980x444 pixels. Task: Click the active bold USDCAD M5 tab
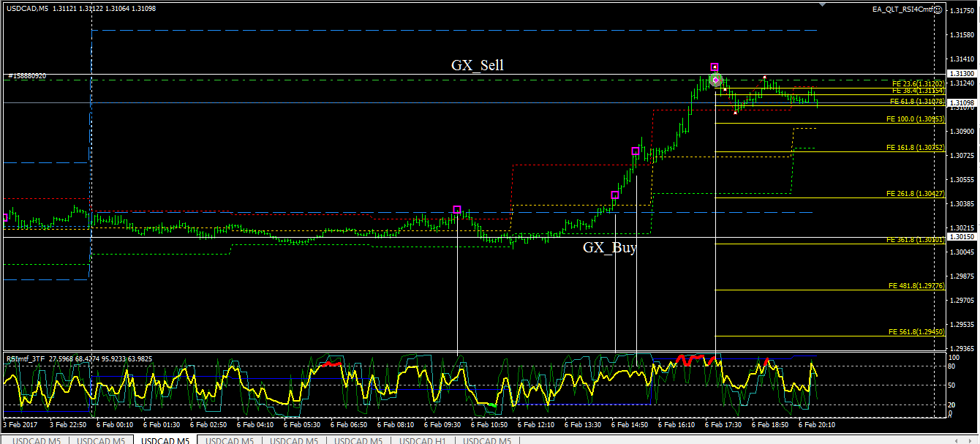point(165,440)
